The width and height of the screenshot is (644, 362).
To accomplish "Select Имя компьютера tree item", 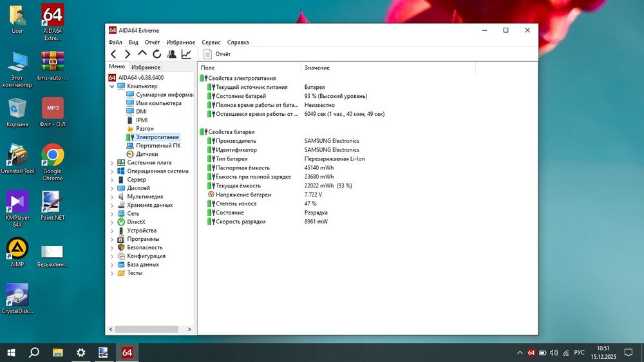I will tap(154, 103).
